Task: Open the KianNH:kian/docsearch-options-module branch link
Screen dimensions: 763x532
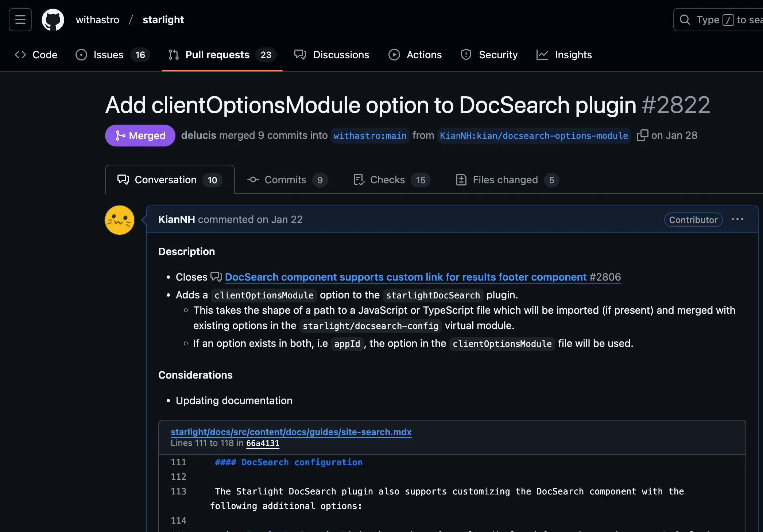Action: [x=534, y=136]
